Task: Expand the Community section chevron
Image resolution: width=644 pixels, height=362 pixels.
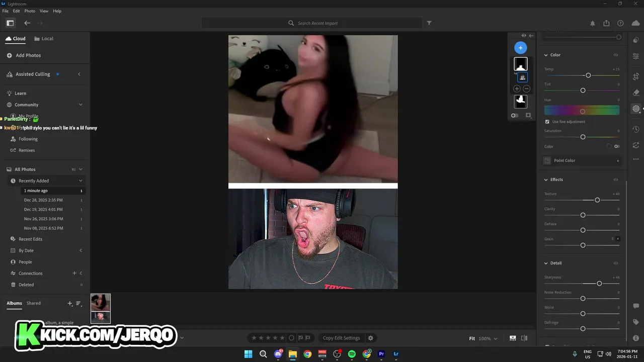Action: [x=80, y=105]
